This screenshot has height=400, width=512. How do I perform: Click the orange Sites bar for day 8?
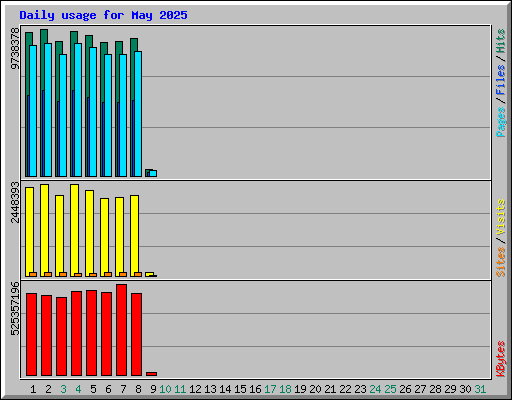[138, 274]
